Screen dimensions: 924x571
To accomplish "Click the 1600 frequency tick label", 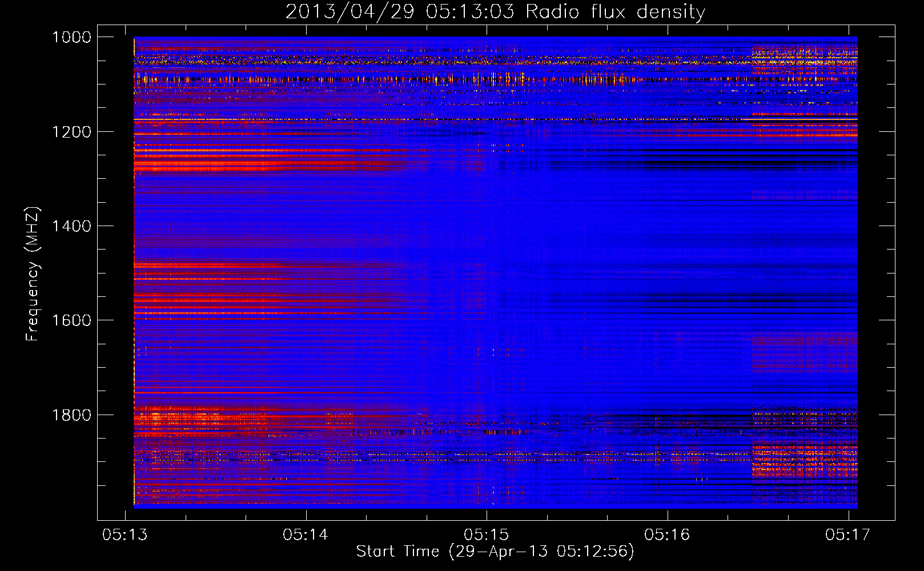I will [71, 320].
